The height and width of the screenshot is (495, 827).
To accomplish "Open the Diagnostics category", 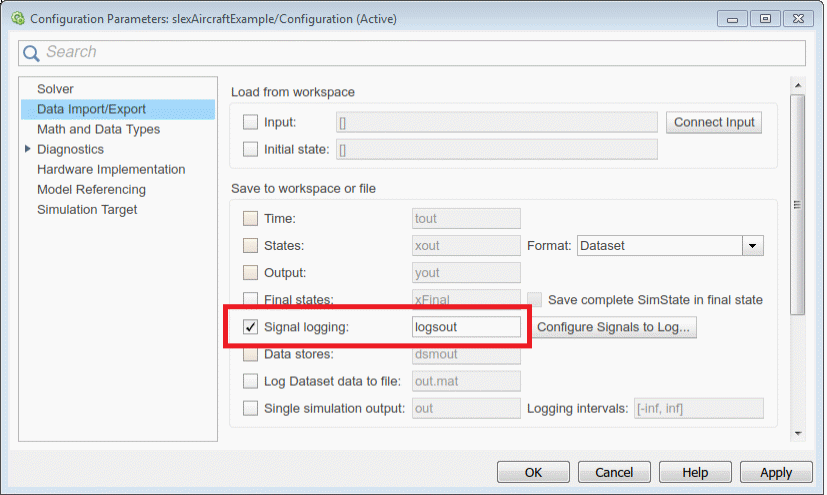I will click(71, 149).
